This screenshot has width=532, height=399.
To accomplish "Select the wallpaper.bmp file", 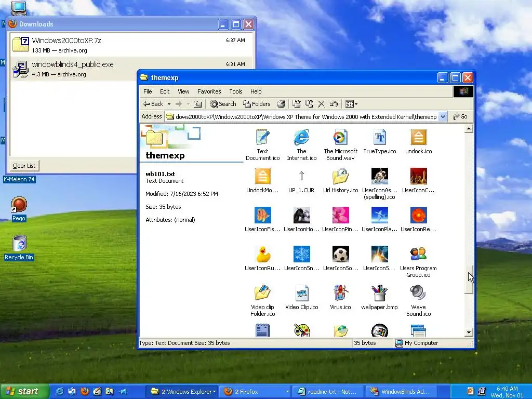I will [x=380, y=297].
